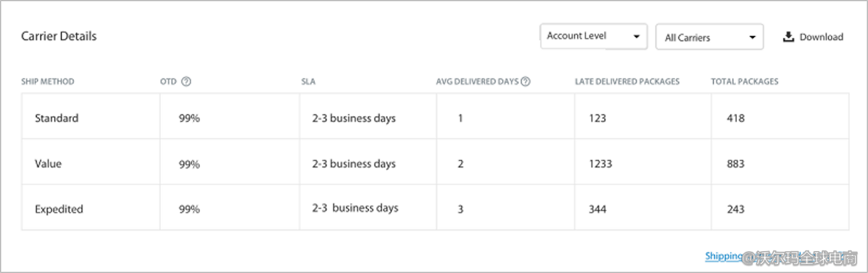Select the Expedited ship method row
This screenshot has height=273, width=868.
59,209
